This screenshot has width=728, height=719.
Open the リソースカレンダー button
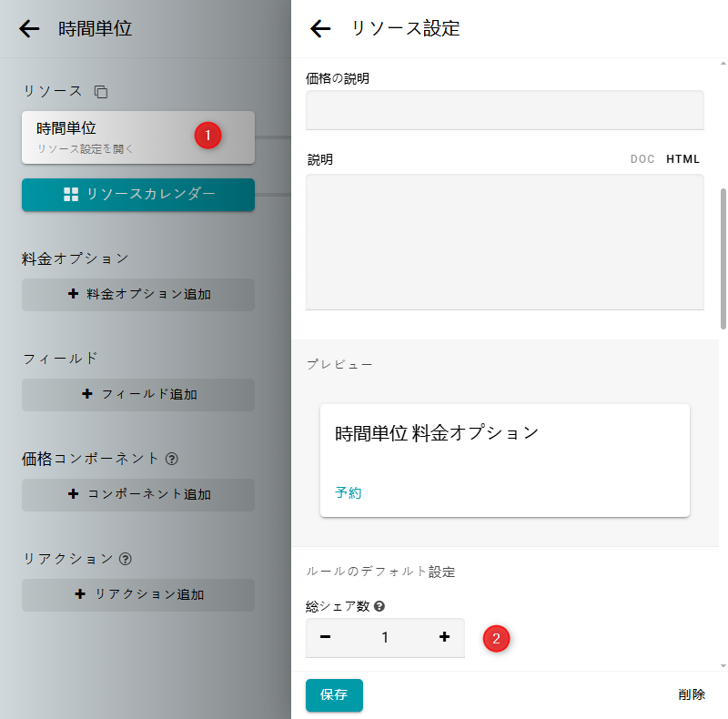click(138, 194)
